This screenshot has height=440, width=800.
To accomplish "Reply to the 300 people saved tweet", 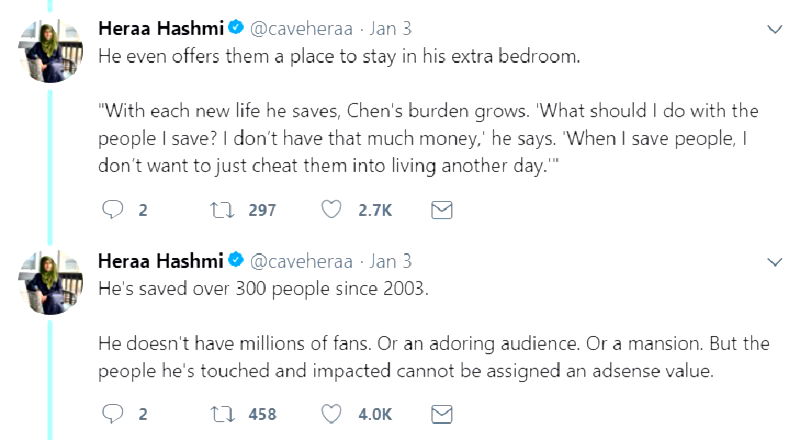I will coord(112,413).
